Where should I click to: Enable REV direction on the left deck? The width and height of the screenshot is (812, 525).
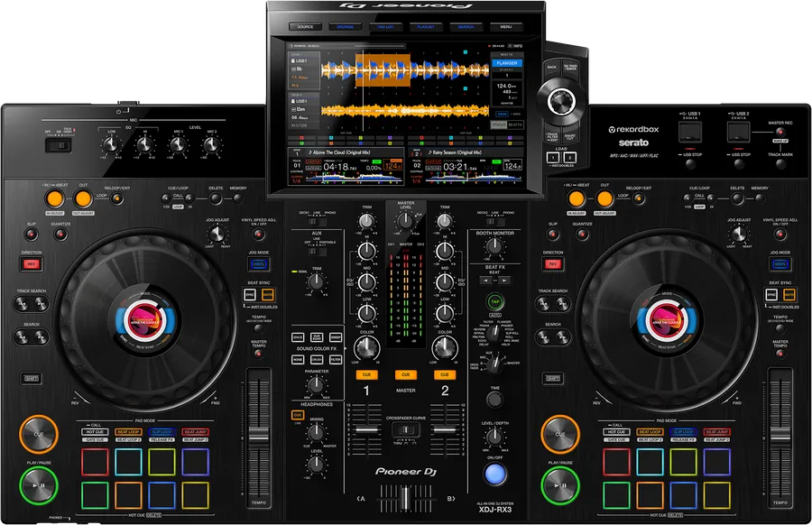click(32, 264)
